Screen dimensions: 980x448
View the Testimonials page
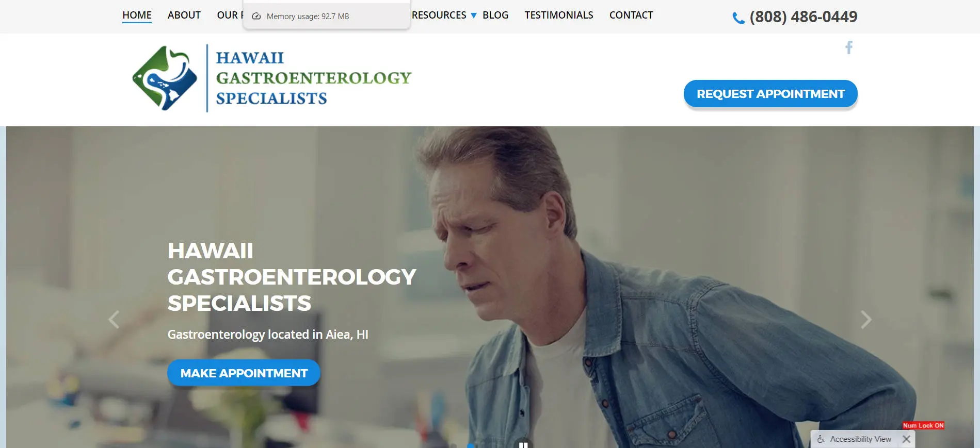click(x=559, y=15)
